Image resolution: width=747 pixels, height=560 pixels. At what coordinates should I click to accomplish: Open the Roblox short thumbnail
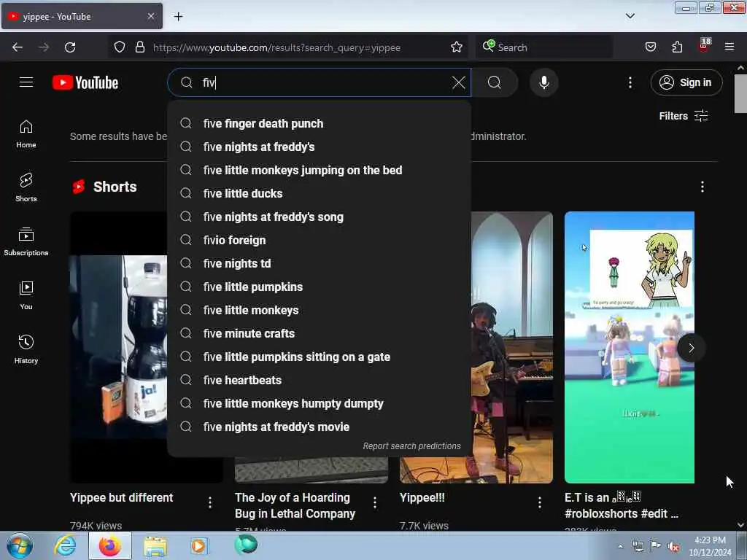tap(630, 347)
